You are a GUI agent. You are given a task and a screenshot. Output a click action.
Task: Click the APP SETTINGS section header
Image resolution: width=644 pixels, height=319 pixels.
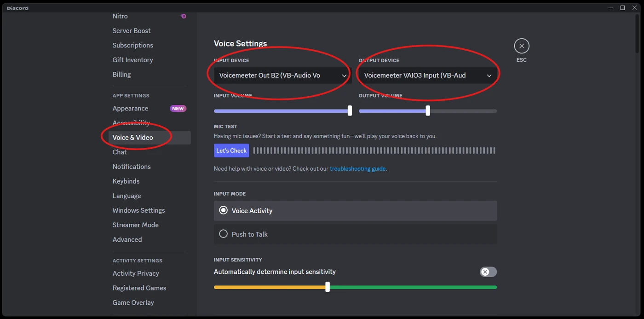point(131,96)
